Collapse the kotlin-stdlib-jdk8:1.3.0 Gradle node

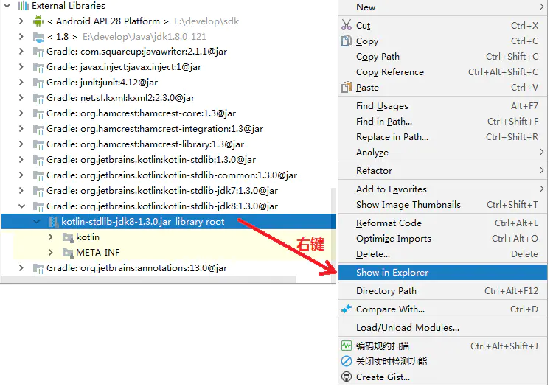21,206
